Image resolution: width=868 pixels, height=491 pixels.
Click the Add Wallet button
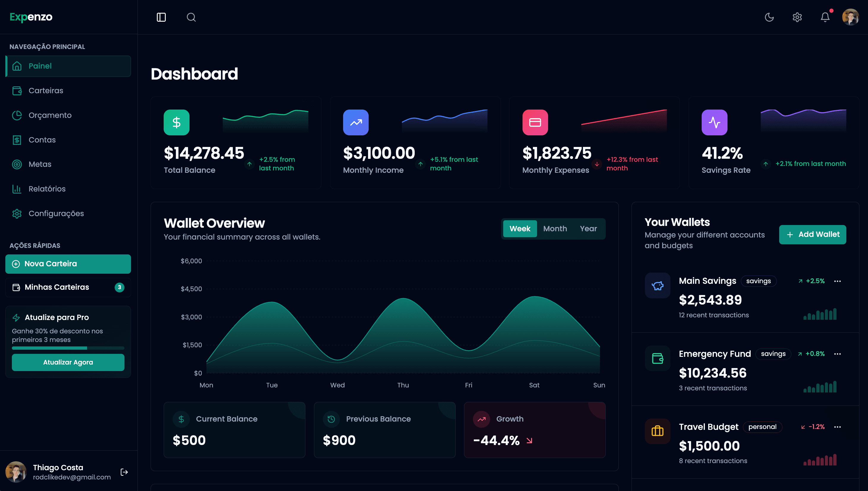813,235
